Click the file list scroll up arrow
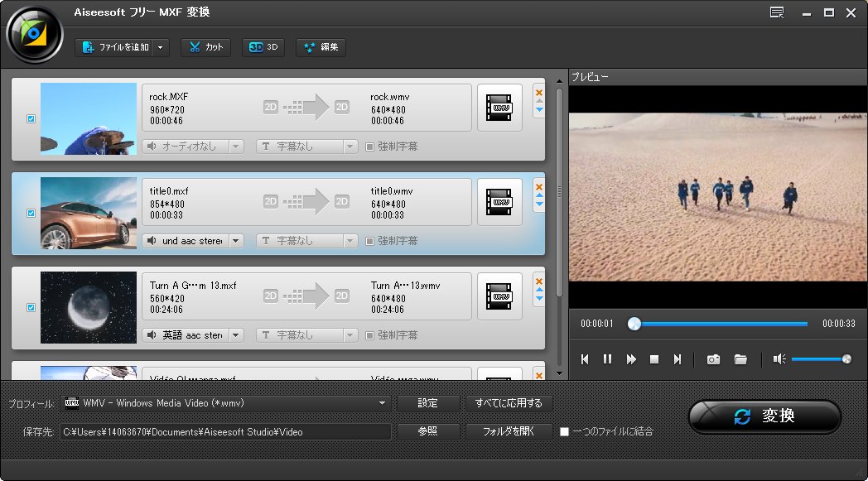The width and height of the screenshot is (868, 481). click(x=559, y=81)
